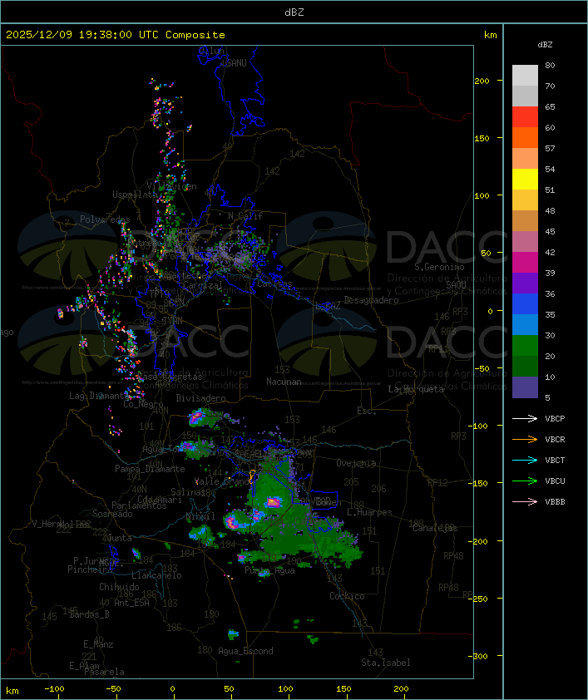Image resolution: width=588 pixels, height=700 pixels.
Task: Click the 200 tick on vertical axis
Action: [482, 81]
